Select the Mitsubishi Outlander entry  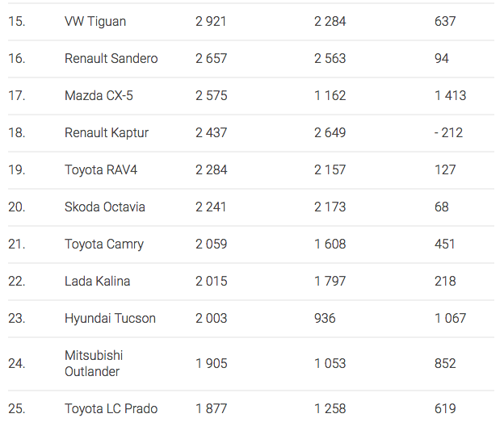pos(94,363)
